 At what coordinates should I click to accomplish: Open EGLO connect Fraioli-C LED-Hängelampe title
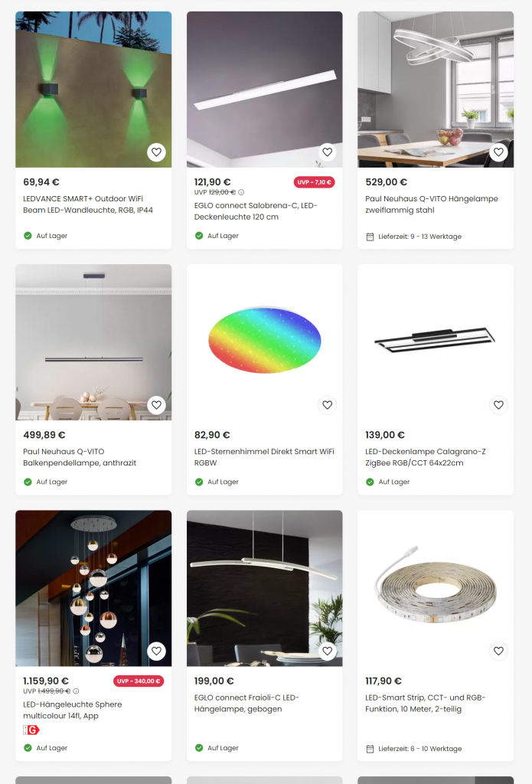(246, 704)
